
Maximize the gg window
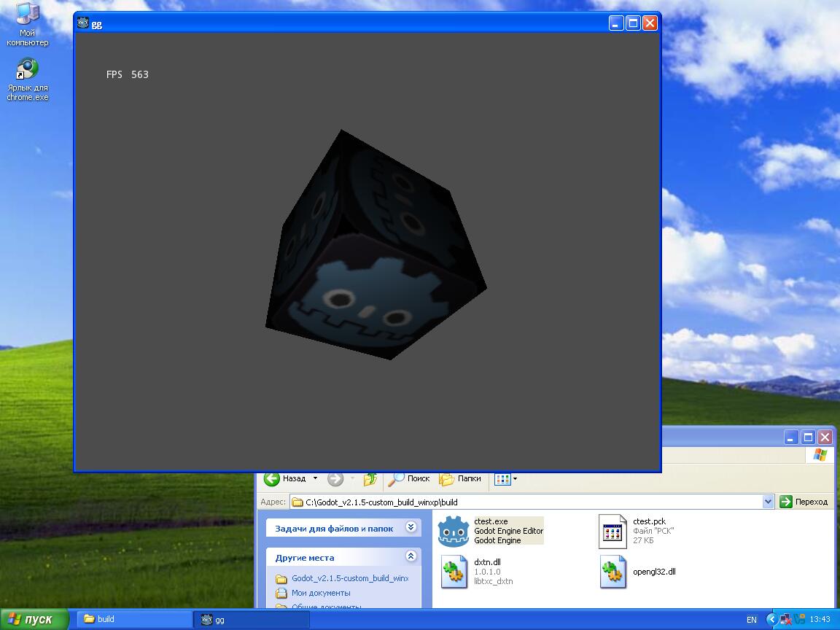click(633, 23)
